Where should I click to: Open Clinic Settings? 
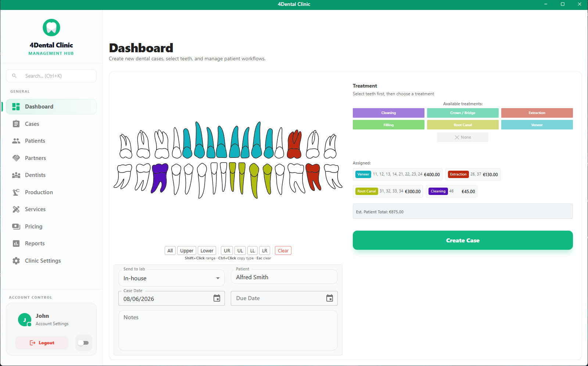[51, 261]
